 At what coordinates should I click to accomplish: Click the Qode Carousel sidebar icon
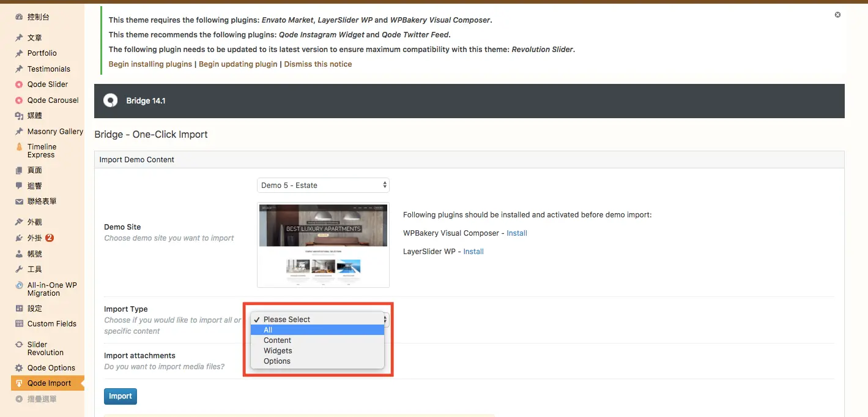point(19,100)
